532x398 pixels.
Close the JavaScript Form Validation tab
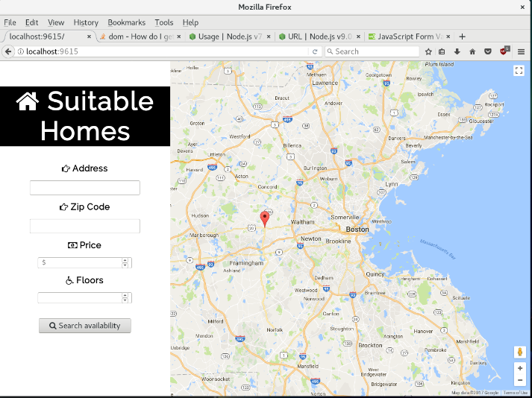click(448, 37)
